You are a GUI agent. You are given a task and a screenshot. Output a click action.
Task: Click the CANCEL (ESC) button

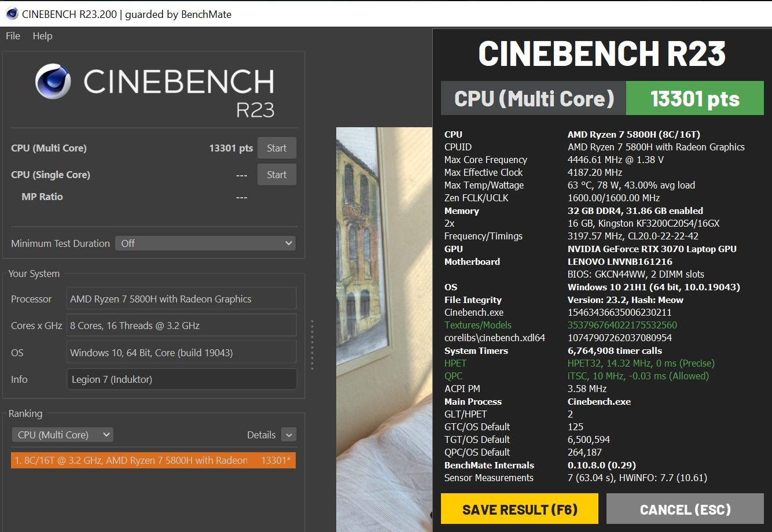[685, 509]
